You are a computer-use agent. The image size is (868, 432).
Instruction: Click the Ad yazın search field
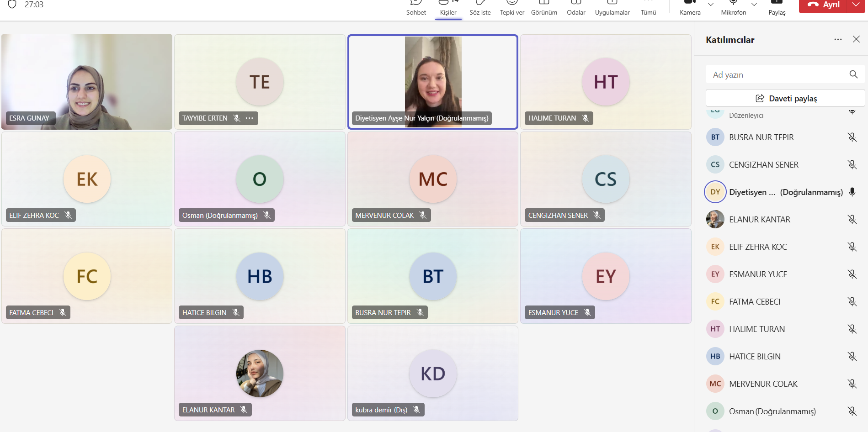point(777,74)
